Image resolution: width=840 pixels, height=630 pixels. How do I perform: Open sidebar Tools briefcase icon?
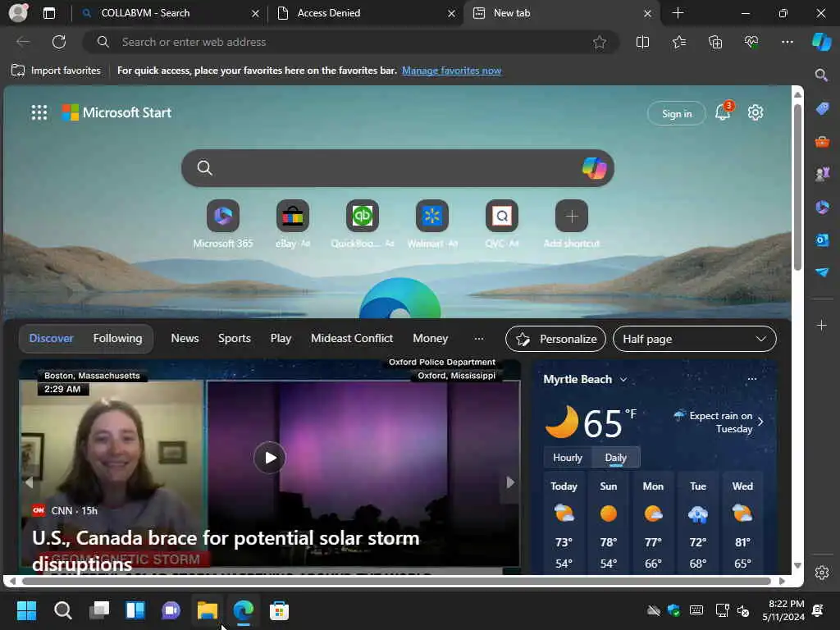[822, 141]
